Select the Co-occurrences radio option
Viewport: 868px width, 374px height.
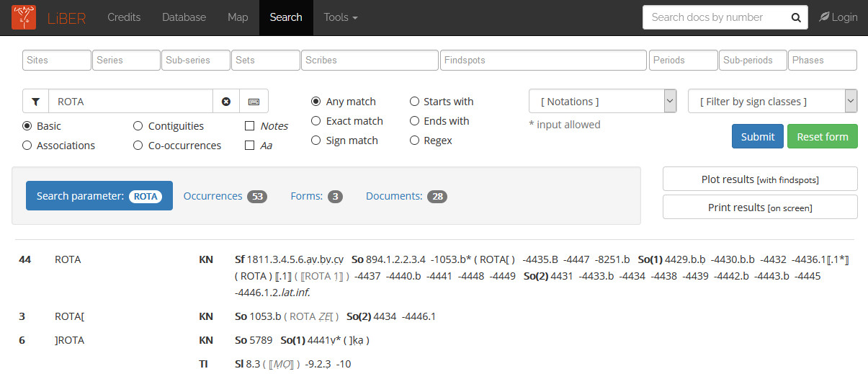point(138,146)
